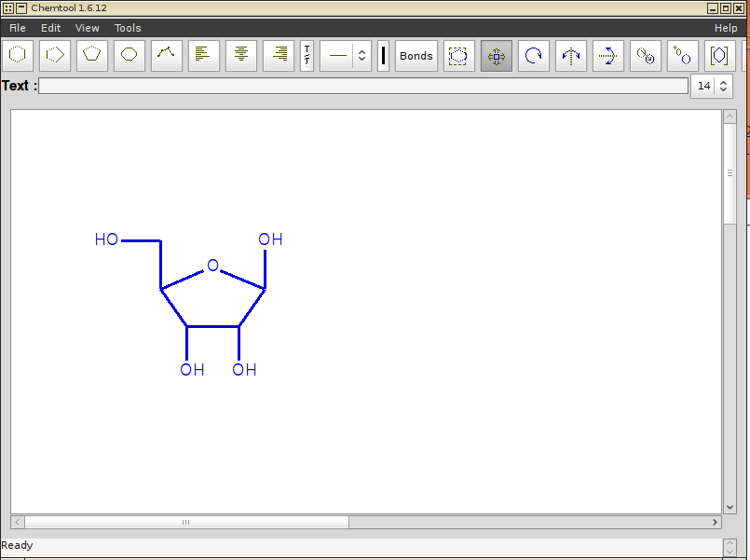Click the text font style icon
Viewport: 750px width, 560px height.
click(307, 56)
